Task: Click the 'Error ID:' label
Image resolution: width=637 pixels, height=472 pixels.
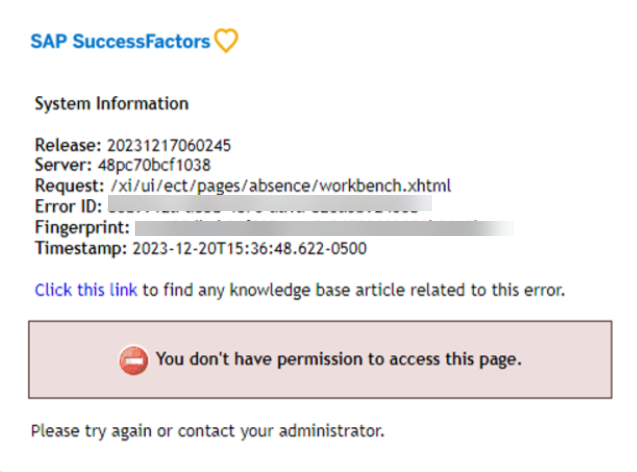Action: tap(68, 206)
